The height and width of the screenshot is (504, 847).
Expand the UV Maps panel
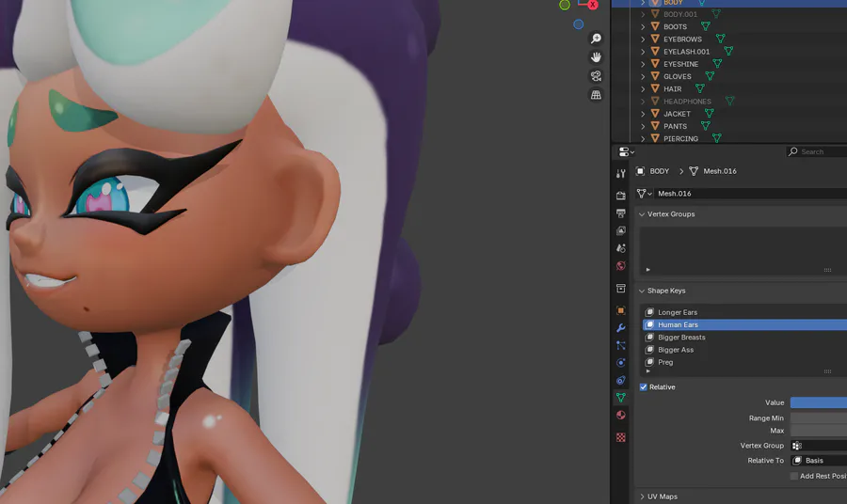[x=642, y=496]
